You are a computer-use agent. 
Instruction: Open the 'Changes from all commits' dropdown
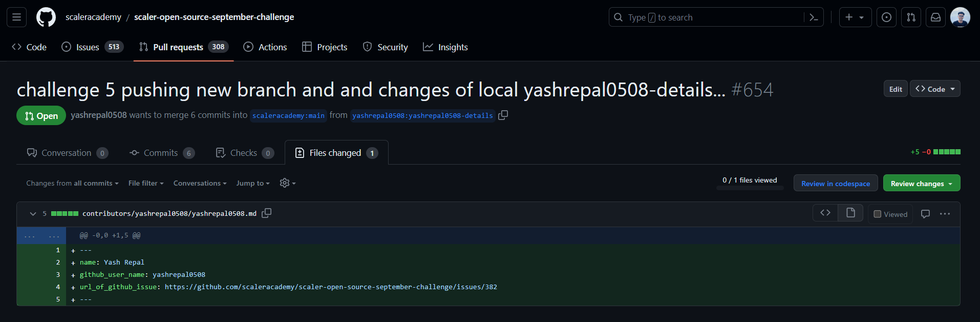(72, 183)
